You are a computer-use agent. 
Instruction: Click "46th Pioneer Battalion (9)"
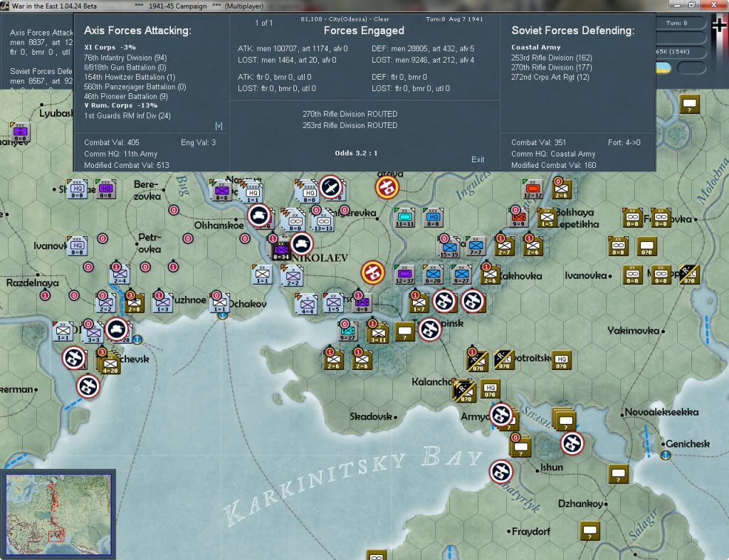pos(125,96)
